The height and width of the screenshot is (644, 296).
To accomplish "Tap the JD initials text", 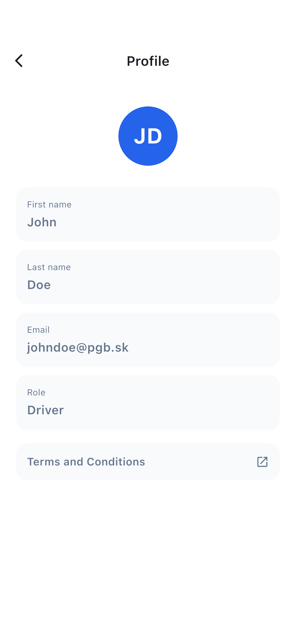I will coord(148,136).
